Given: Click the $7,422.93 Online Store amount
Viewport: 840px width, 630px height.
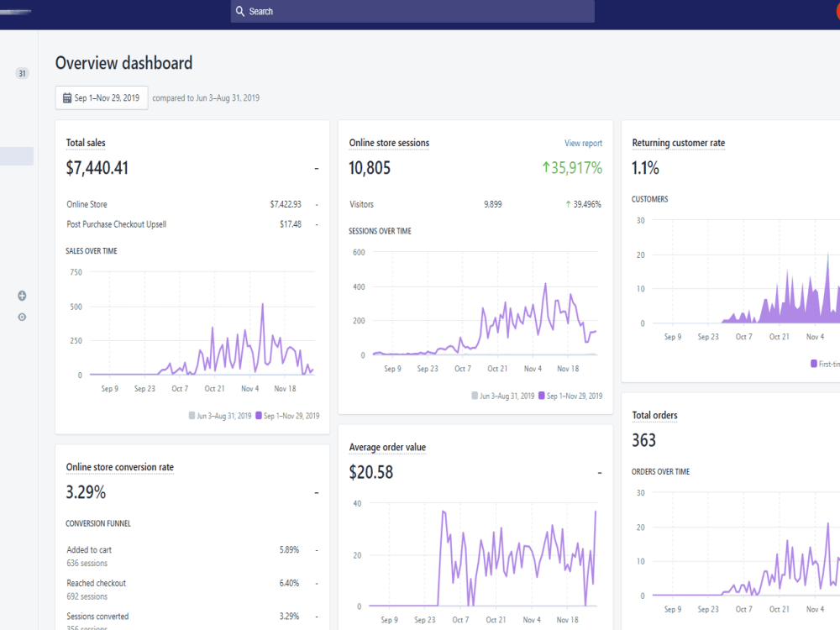Looking at the screenshot, I should (x=286, y=205).
